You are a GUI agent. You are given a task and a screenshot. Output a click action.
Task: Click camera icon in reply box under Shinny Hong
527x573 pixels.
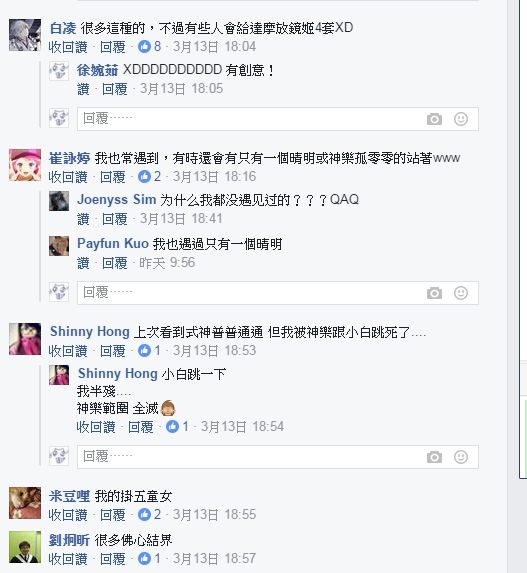coord(434,457)
